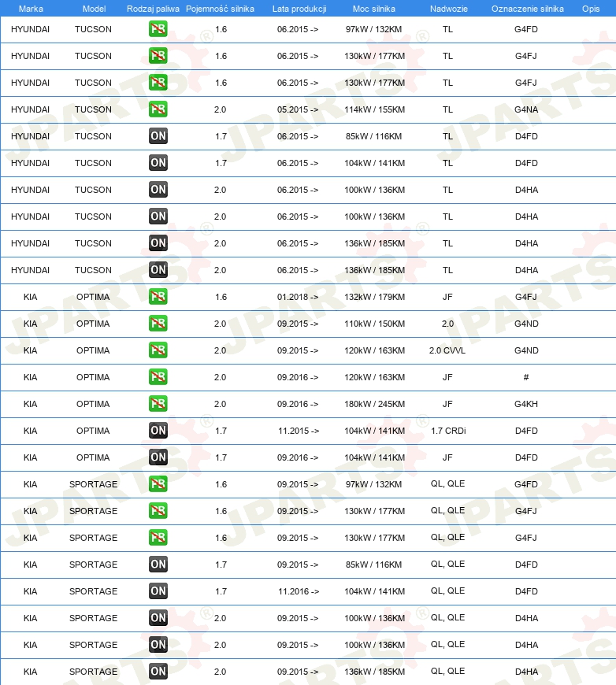Image resolution: width=616 pixels, height=685 pixels.
Task: Click G4FJ code in the Optima row
Action: (526, 297)
